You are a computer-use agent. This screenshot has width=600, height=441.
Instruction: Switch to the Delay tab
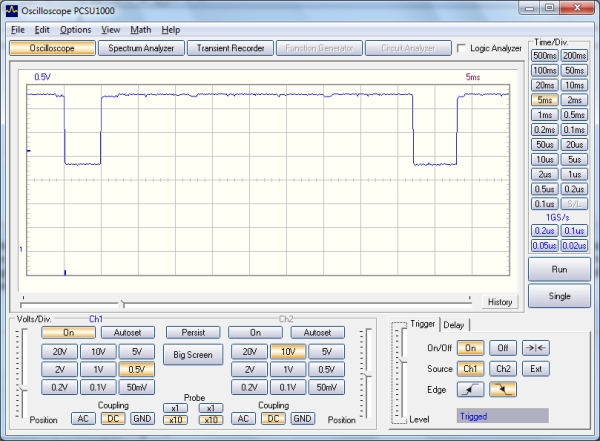tap(454, 324)
